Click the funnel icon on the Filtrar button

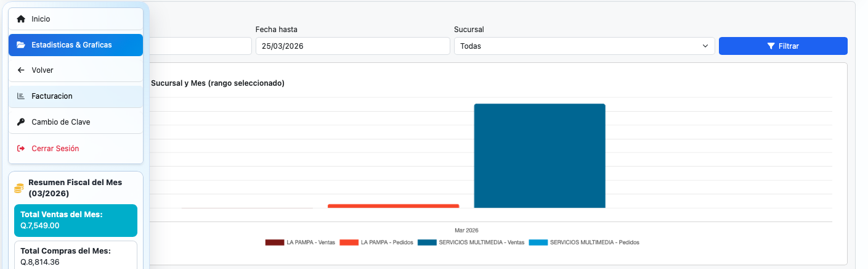tap(771, 46)
